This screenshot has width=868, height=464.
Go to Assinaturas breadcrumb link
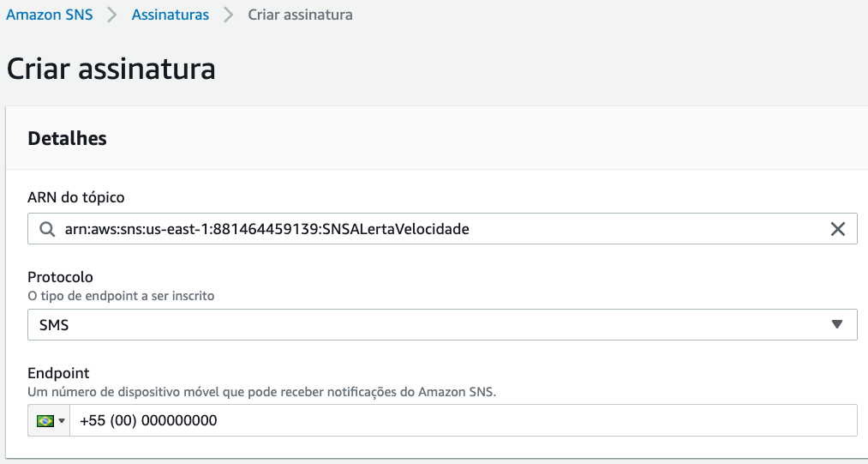tap(170, 15)
